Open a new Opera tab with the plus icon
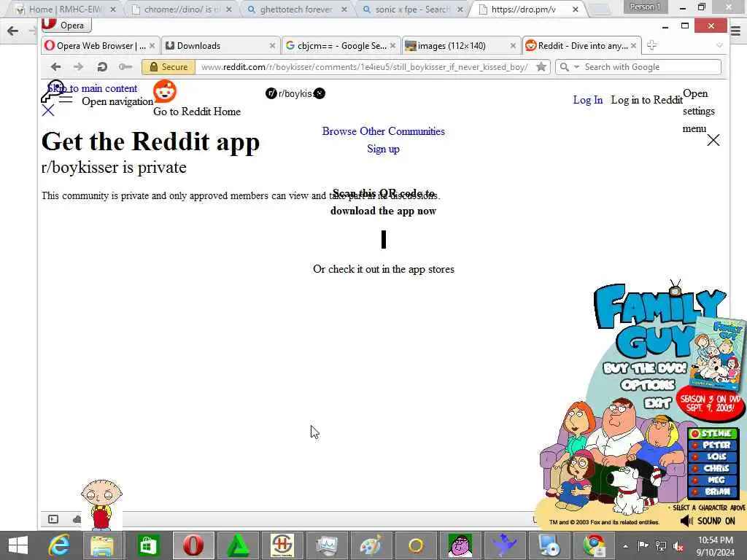747x560 pixels. click(x=651, y=45)
